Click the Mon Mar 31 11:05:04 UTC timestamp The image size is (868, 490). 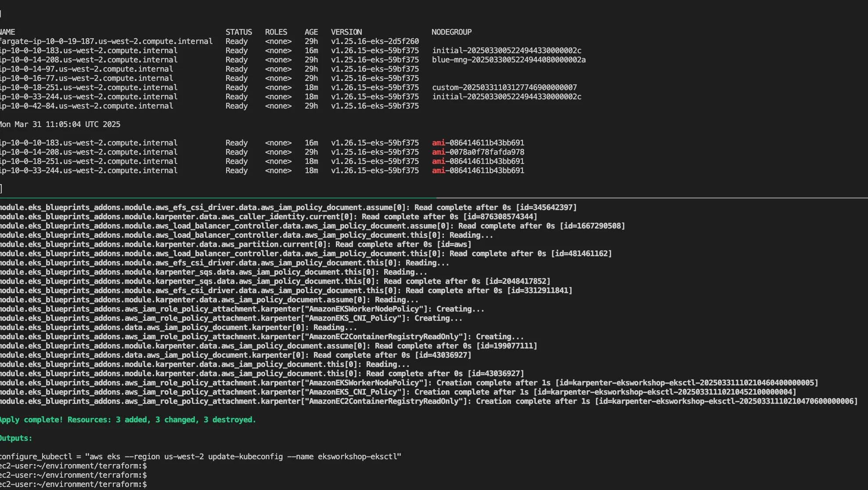(60, 124)
